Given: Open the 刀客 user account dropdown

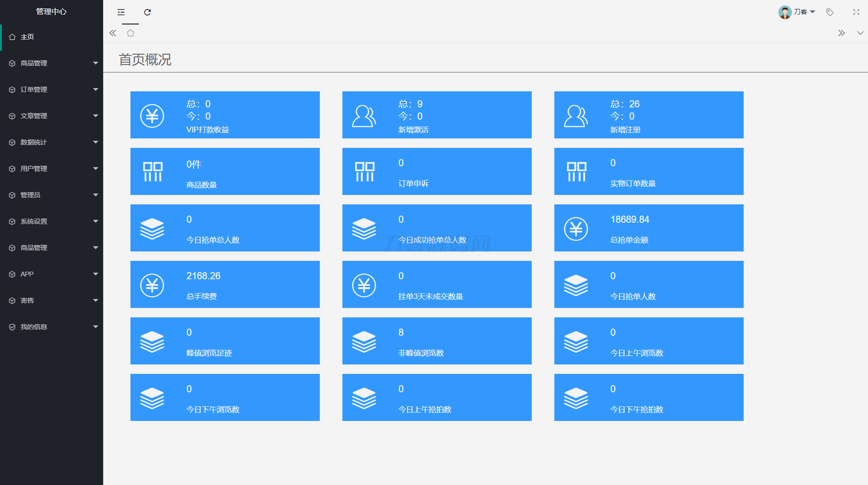Looking at the screenshot, I should tap(796, 12).
